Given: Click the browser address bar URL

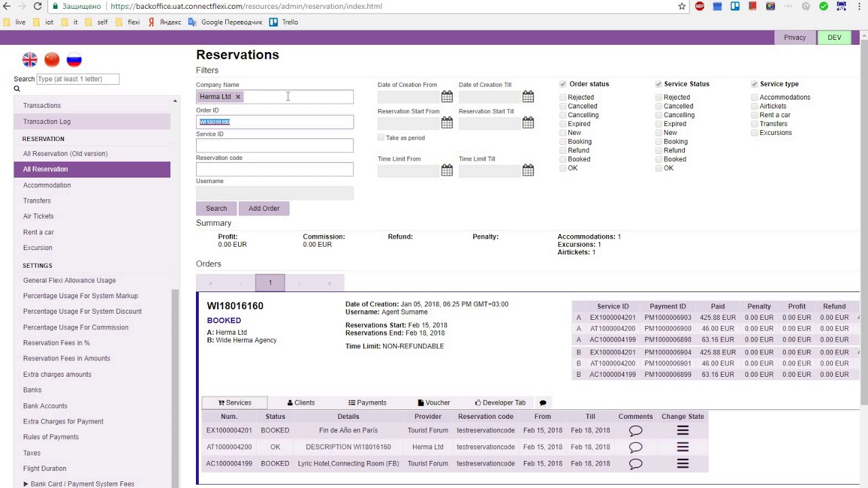Looking at the screenshot, I should click(246, 6).
